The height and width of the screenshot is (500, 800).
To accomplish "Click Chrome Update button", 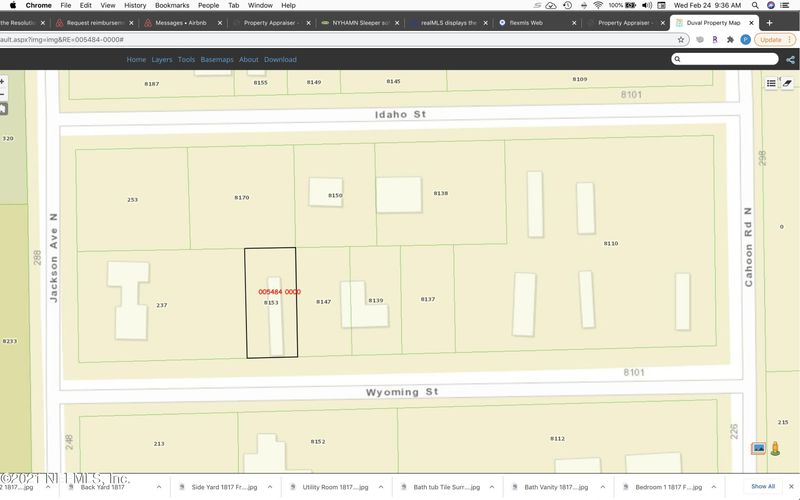I will tap(774, 39).
